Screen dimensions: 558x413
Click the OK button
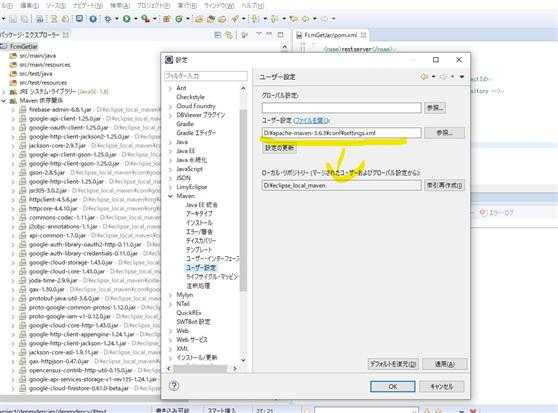pyautogui.click(x=393, y=386)
